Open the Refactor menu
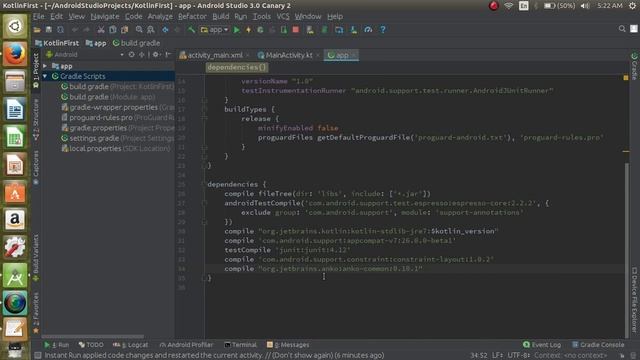 click(192, 16)
